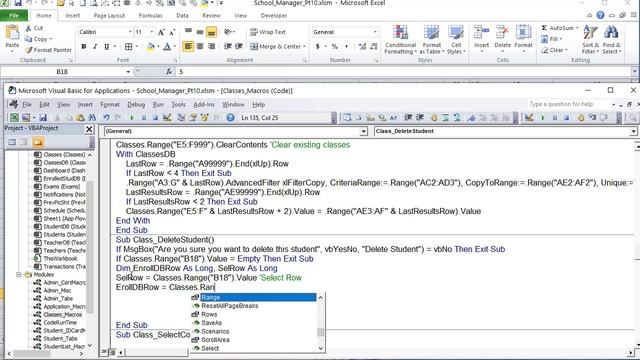Open Fill Color paint bucket in Excel ribbon
Viewport: 640px width, 360px height.
tap(151, 47)
